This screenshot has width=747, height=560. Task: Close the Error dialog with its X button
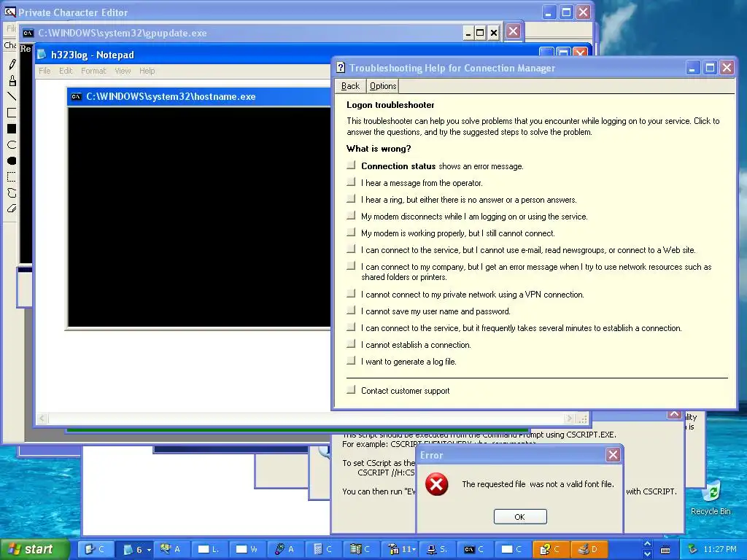point(613,455)
